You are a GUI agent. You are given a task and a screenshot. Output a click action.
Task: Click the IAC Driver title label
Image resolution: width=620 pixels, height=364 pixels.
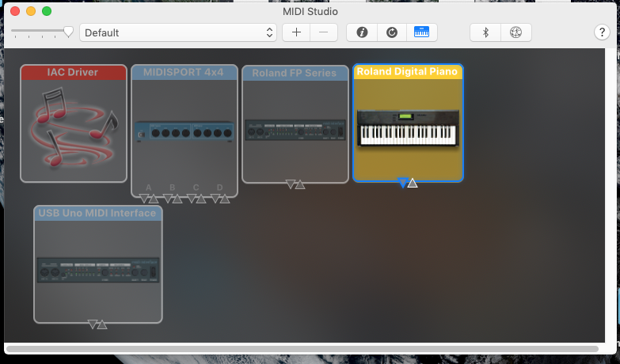(x=73, y=72)
